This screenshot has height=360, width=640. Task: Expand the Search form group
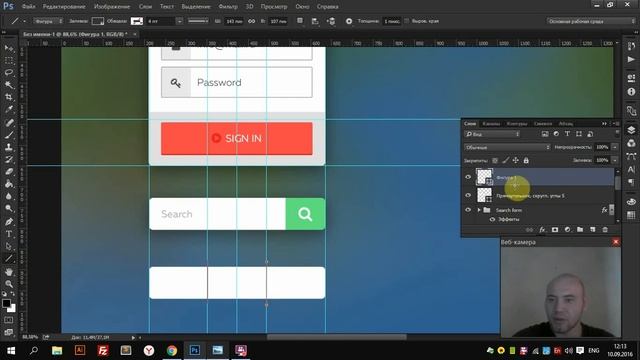pos(479,210)
